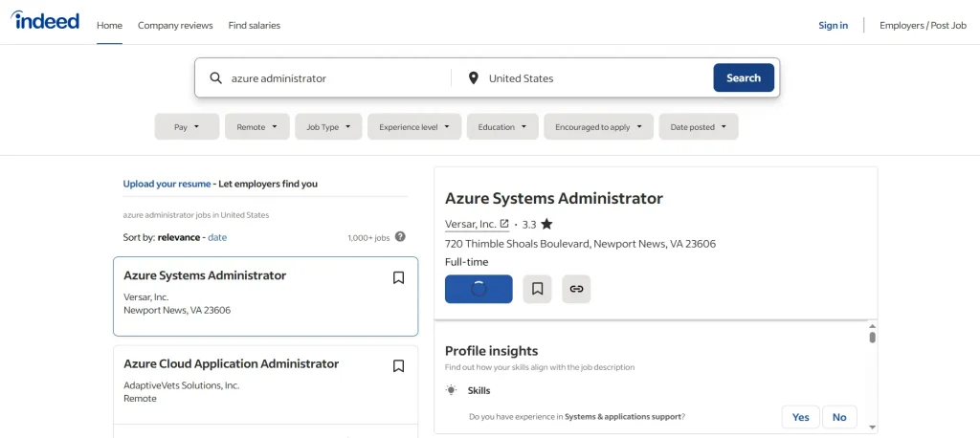Open Versar, Inc. external link icon
Image resolution: width=980 pixels, height=438 pixels.
pos(504,224)
